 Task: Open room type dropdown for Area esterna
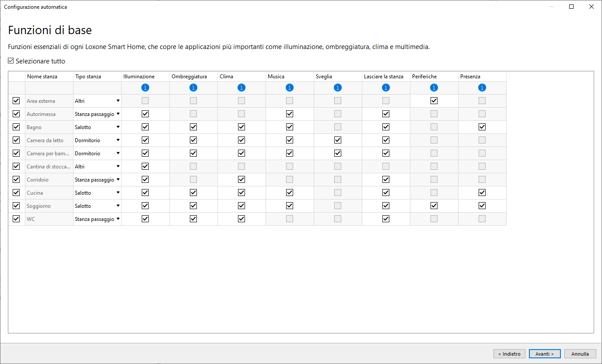point(118,101)
